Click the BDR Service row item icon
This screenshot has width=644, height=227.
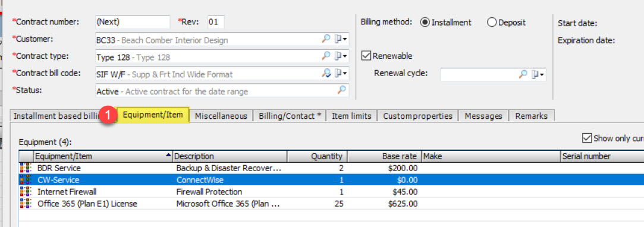pyautogui.click(x=26, y=168)
